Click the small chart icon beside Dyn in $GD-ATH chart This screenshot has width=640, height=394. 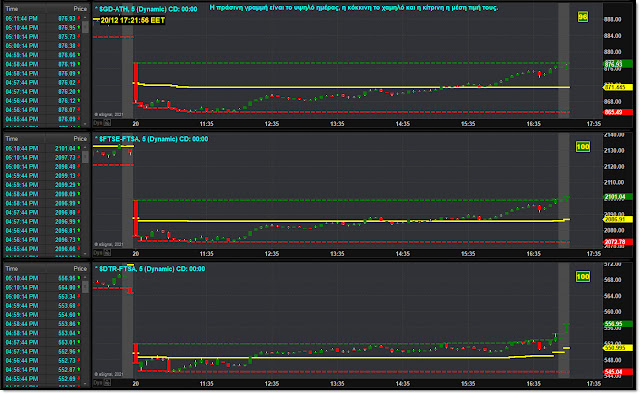click(x=107, y=122)
